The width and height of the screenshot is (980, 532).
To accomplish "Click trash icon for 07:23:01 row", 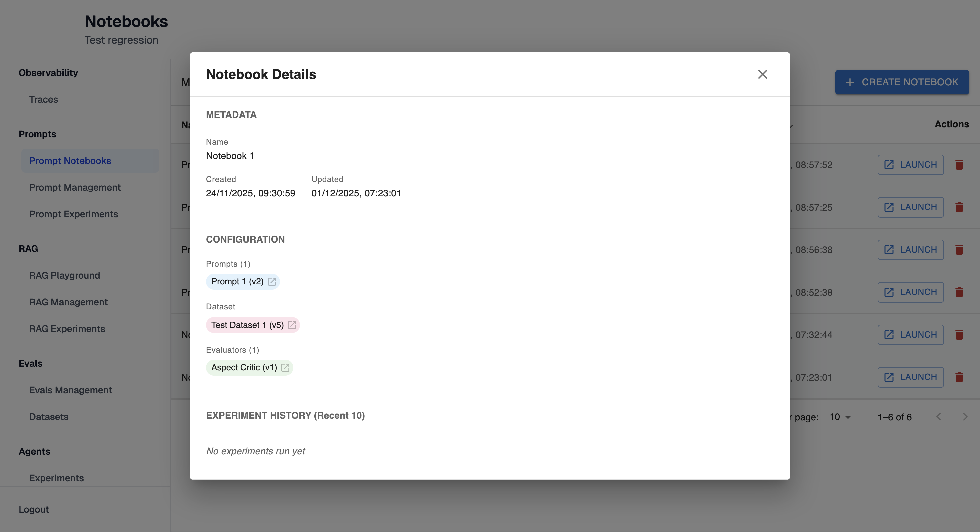I will 959,377.
